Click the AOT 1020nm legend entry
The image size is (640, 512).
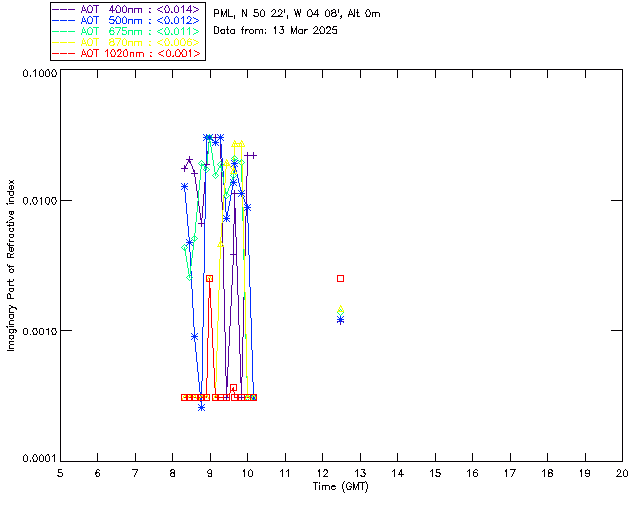[x=127, y=53]
